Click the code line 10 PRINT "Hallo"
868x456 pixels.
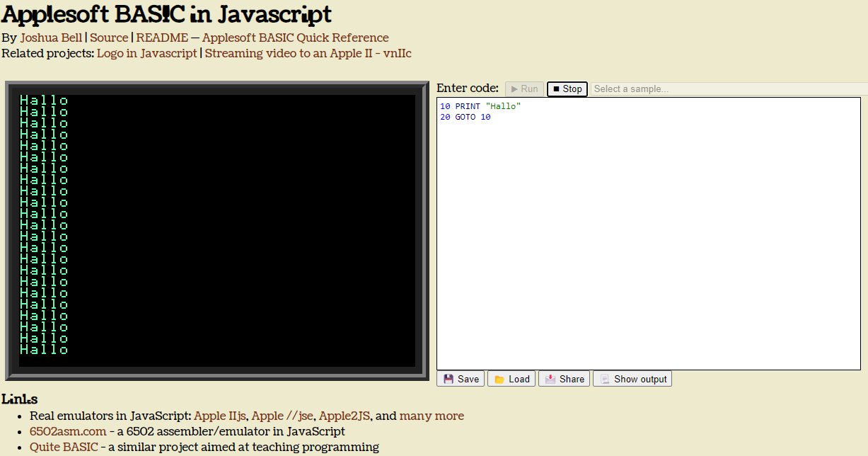480,106
